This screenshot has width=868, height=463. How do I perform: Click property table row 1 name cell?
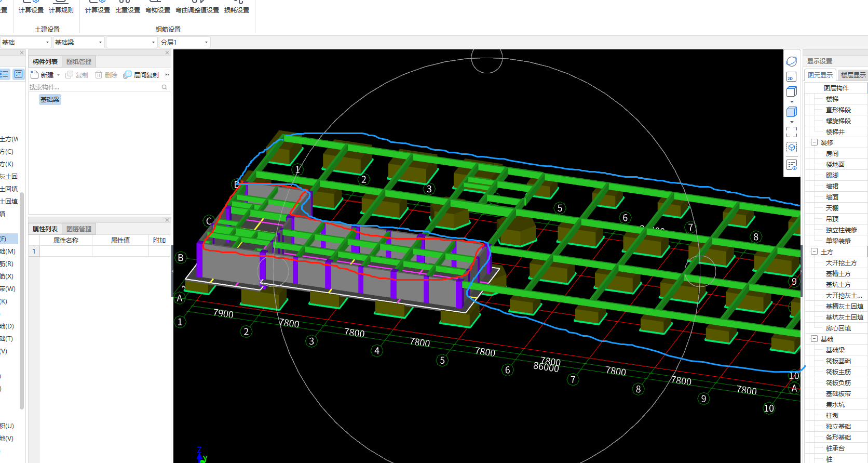coord(66,251)
